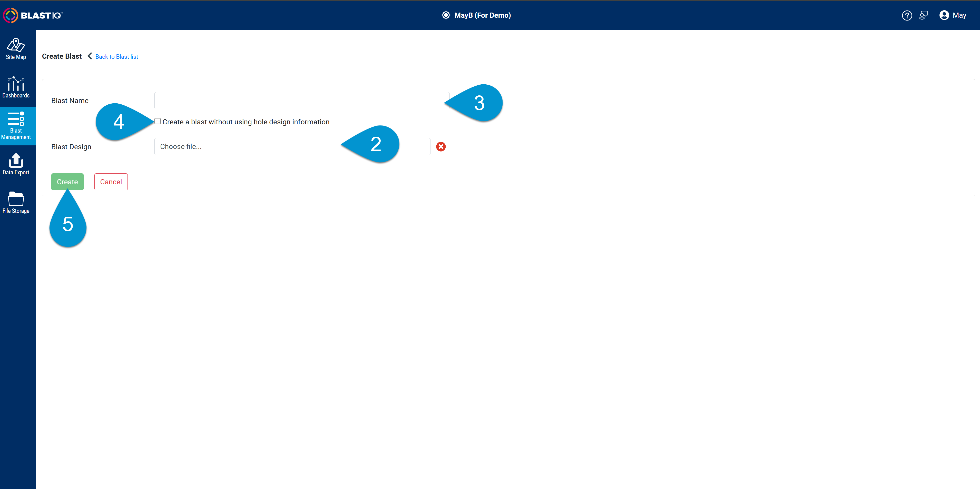Clear the Blast Design file with red X
The image size is (980, 489).
click(x=440, y=146)
